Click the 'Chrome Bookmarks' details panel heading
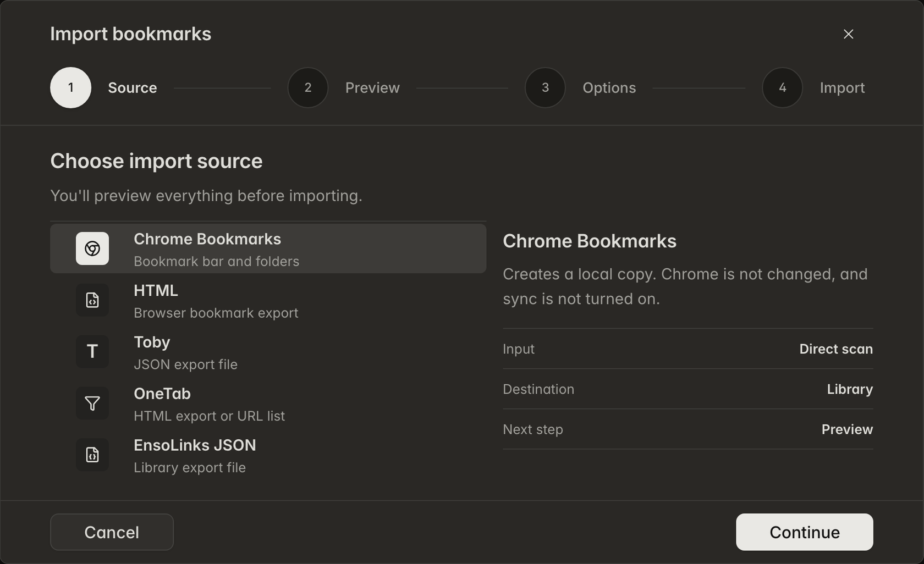 click(x=590, y=241)
